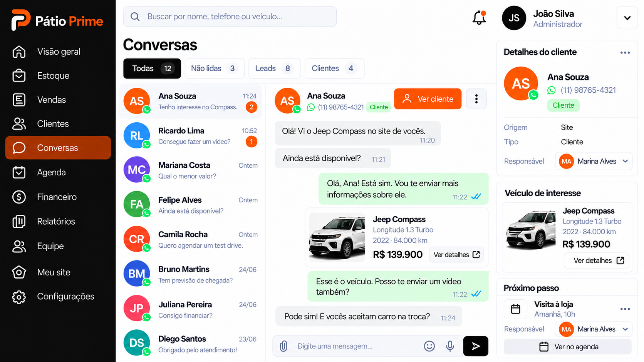Click the Pátio Prime logo
This screenshot has width=644, height=362.
[57, 20]
